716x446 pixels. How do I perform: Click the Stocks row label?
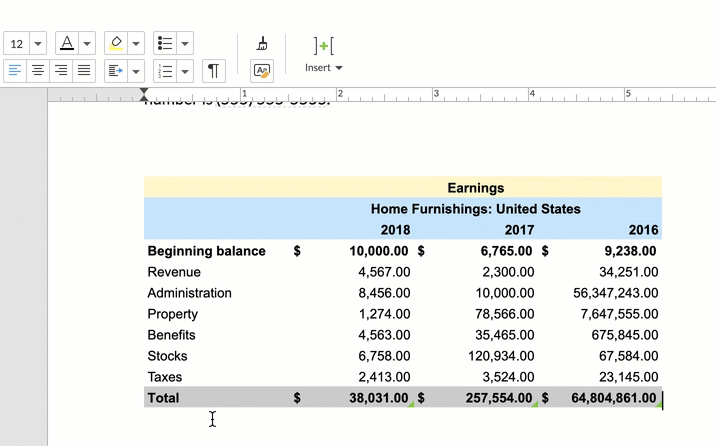tap(167, 356)
